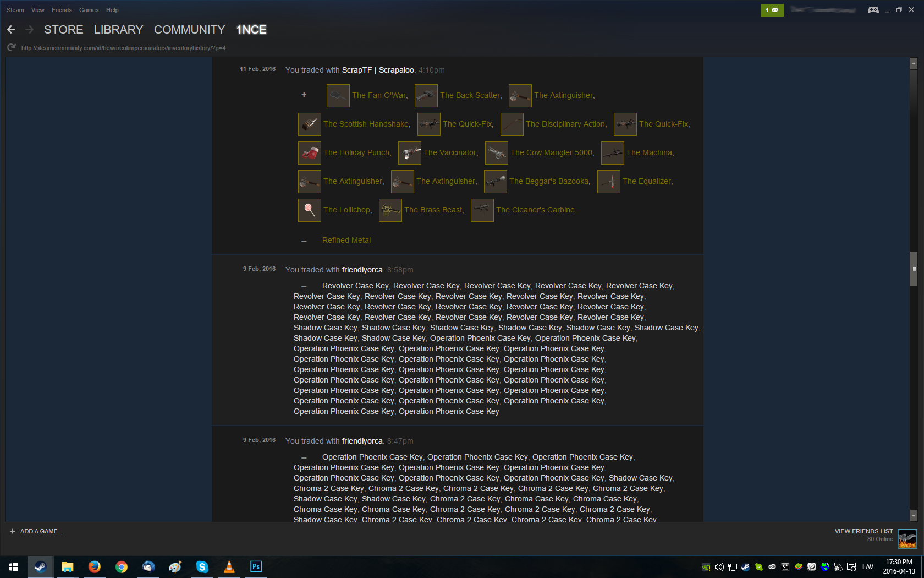924x578 pixels.
Task: Click The Lollichop item icon
Action: point(310,210)
